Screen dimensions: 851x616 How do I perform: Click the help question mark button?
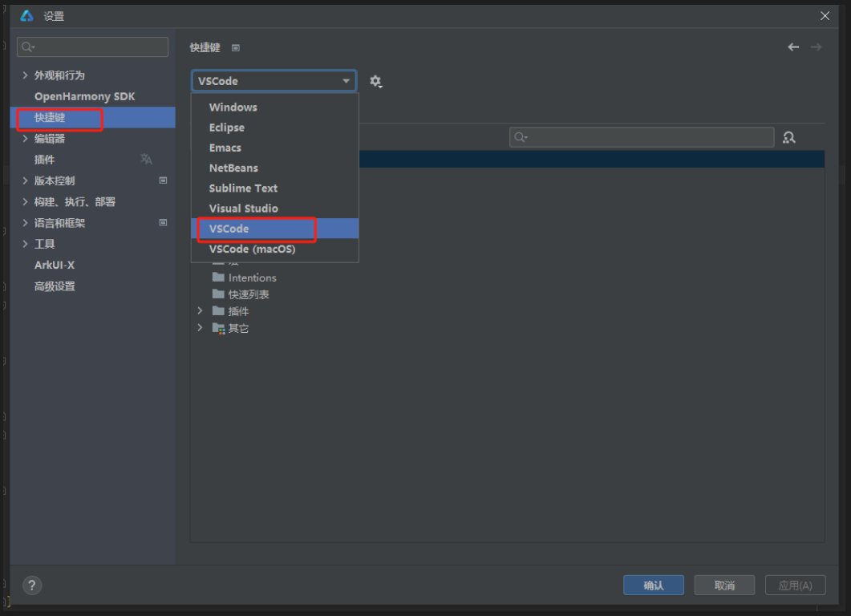pyautogui.click(x=32, y=585)
